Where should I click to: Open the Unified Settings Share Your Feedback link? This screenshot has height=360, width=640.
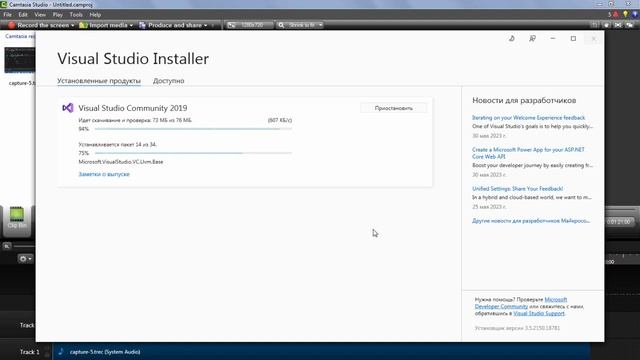[x=518, y=189]
